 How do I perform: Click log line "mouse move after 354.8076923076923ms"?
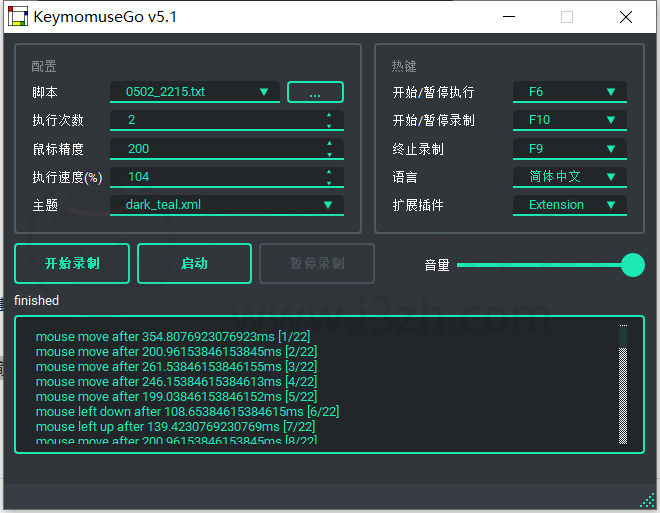[173, 337]
